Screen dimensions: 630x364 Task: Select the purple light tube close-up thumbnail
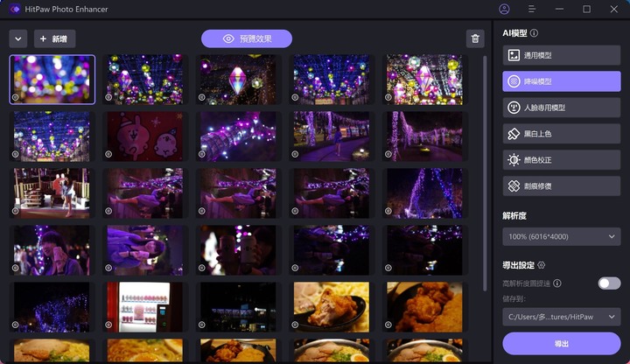[x=238, y=136]
